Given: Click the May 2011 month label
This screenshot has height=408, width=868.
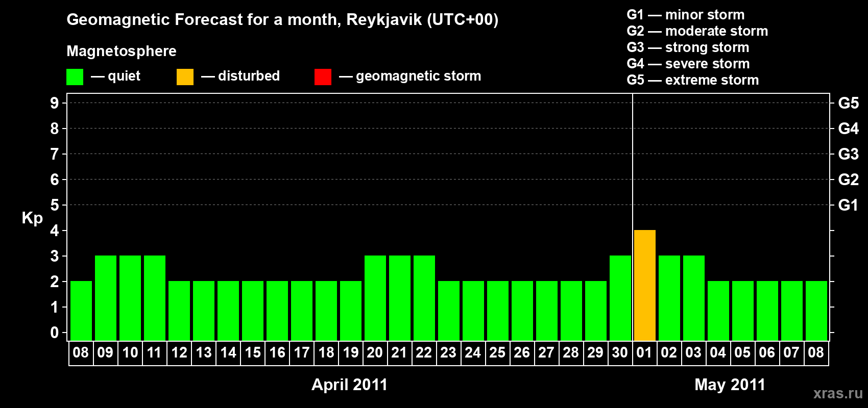Looking at the screenshot, I should [730, 385].
